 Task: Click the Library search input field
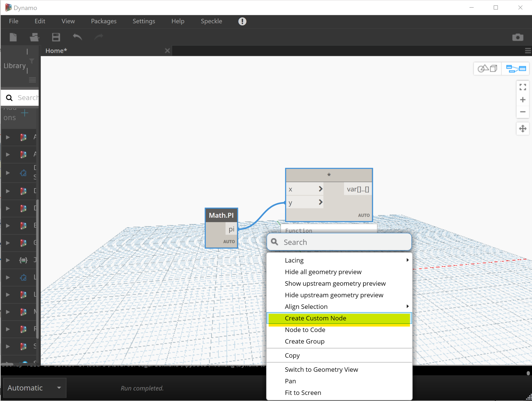[x=20, y=98]
